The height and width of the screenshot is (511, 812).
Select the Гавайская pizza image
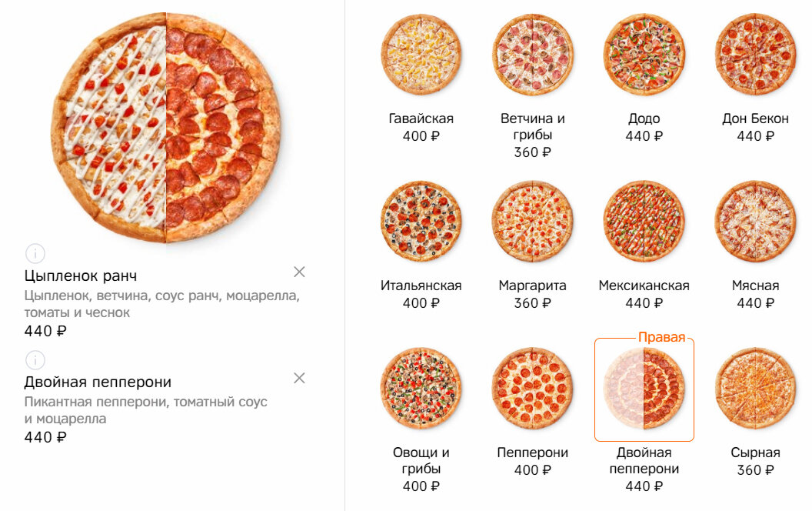tap(421, 55)
